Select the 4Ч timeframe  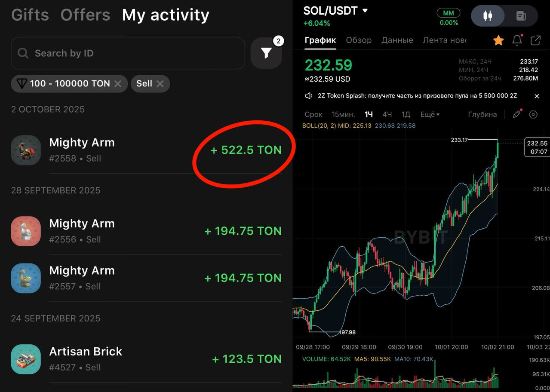point(387,114)
